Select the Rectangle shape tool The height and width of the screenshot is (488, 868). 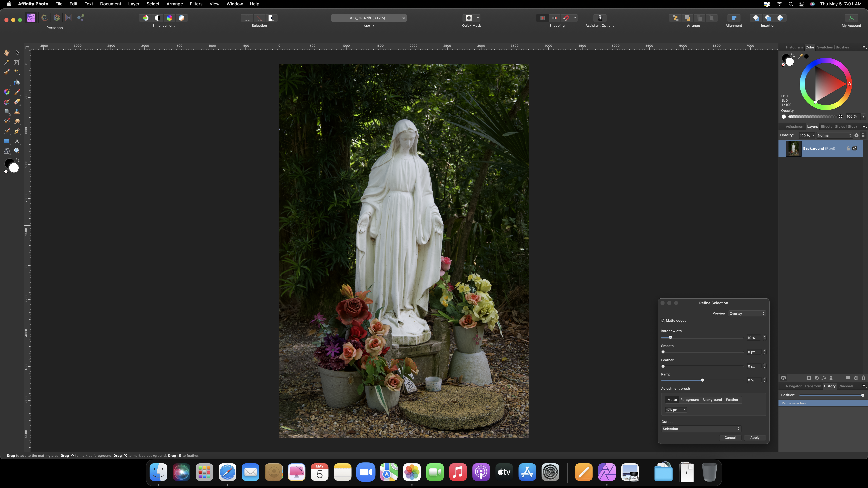coord(6,141)
